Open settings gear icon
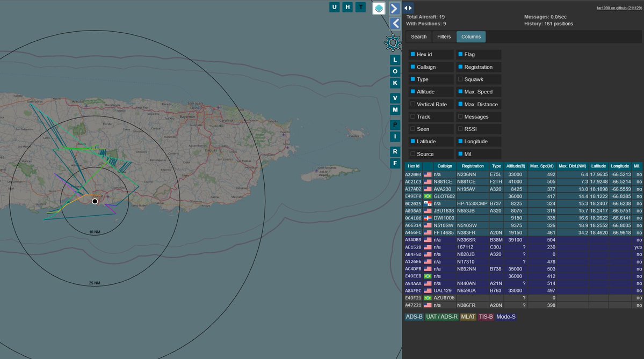 pyautogui.click(x=393, y=42)
